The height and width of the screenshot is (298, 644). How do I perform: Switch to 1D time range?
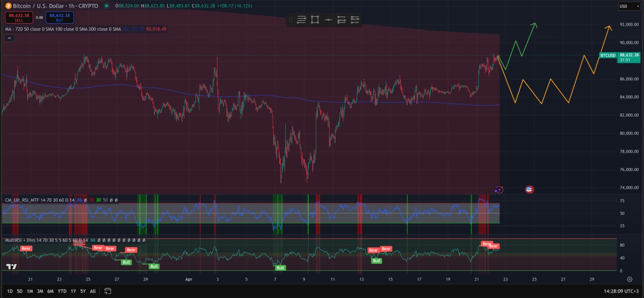[x=10, y=291]
